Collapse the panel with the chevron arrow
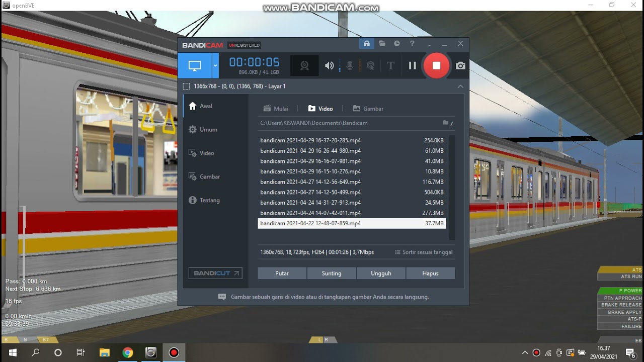Image resolution: width=644 pixels, height=362 pixels. (x=460, y=86)
